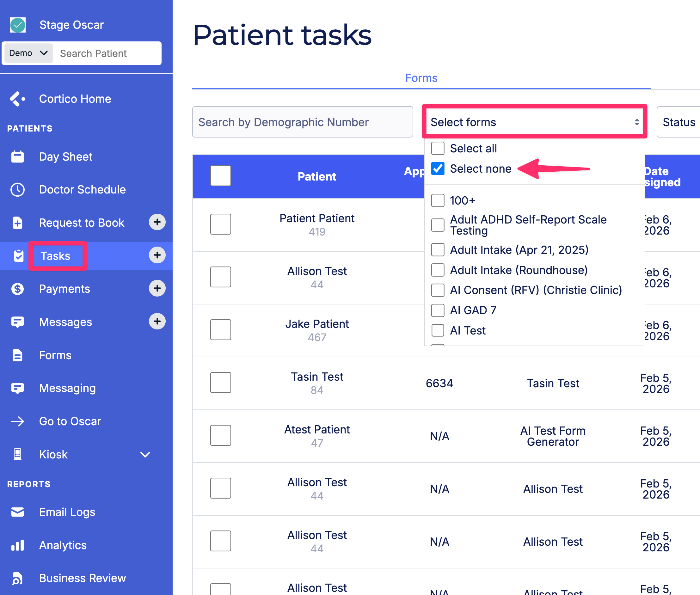
Task: Click plus icon next to Messages
Action: [x=157, y=322]
